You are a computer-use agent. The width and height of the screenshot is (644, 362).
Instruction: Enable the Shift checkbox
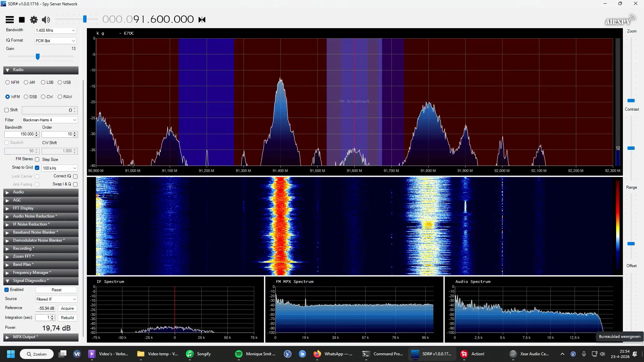click(6, 110)
